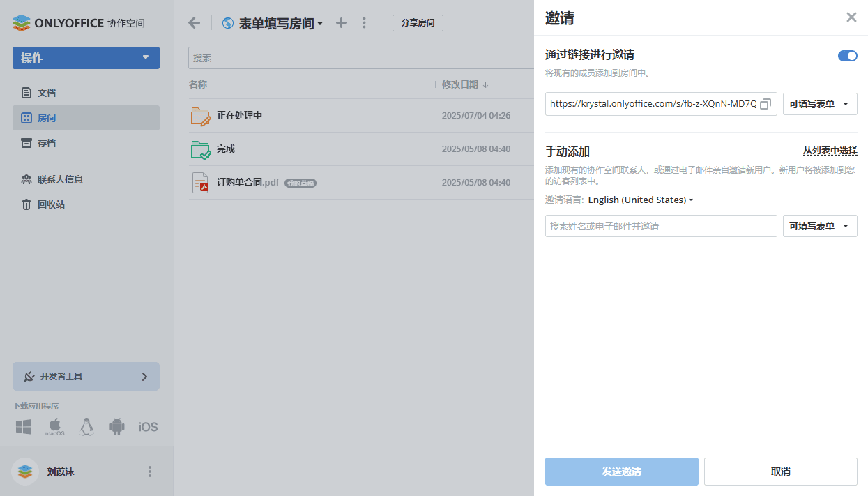Click the 下载应用程序 label
The image size is (868, 496).
pyautogui.click(x=36, y=406)
